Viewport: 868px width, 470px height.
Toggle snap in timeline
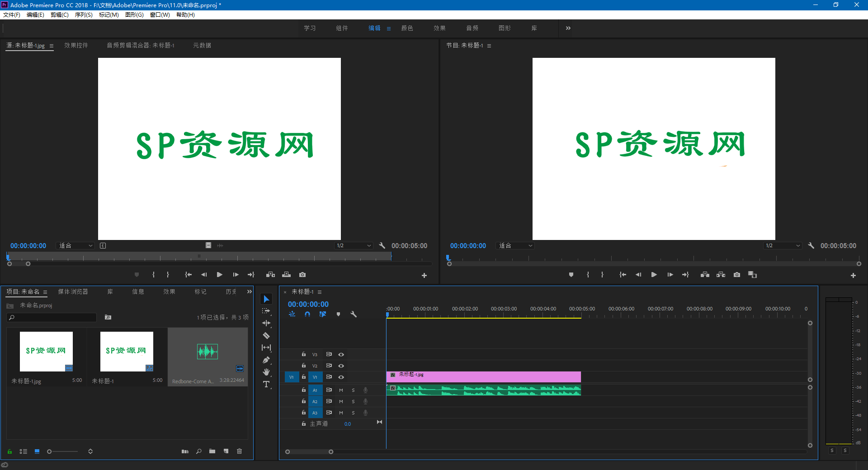[307, 314]
